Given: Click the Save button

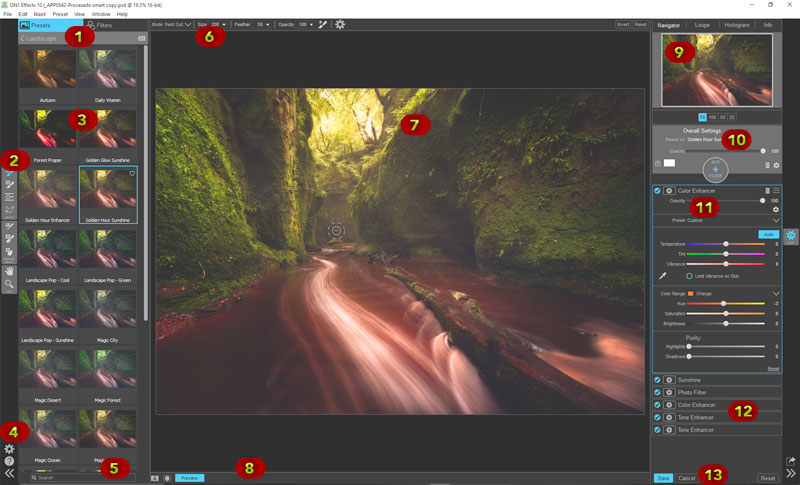Looking at the screenshot, I should [x=663, y=478].
